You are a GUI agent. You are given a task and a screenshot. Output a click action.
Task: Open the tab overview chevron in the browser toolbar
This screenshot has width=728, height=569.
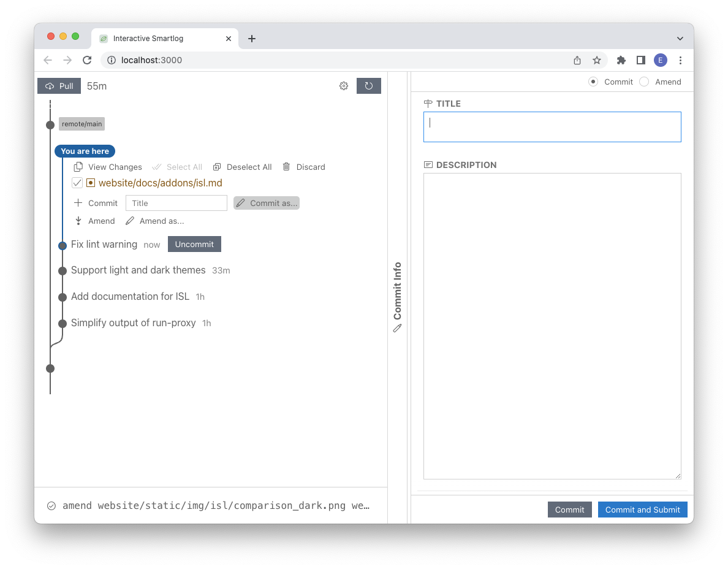[x=680, y=37]
